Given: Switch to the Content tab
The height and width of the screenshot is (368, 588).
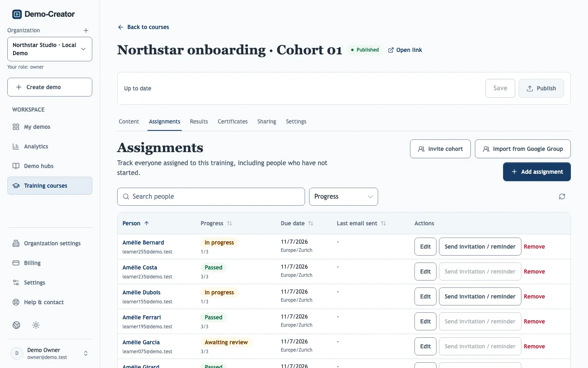Looking at the screenshot, I should (129, 122).
